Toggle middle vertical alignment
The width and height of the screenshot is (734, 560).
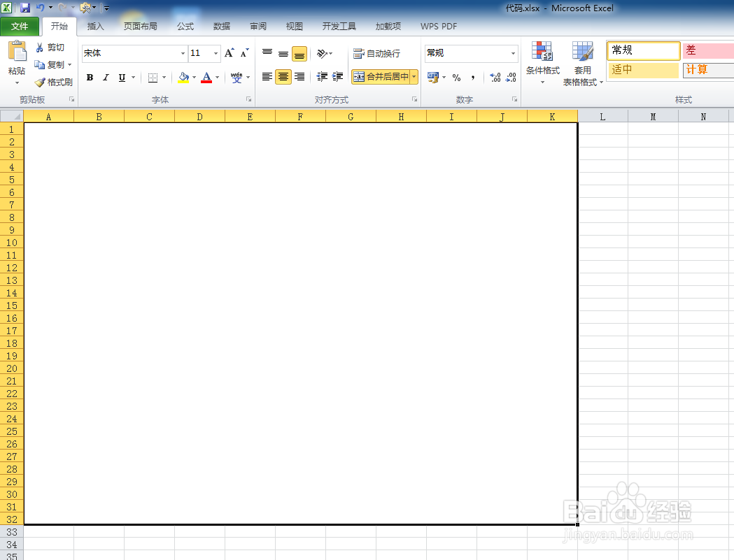pos(283,53)
